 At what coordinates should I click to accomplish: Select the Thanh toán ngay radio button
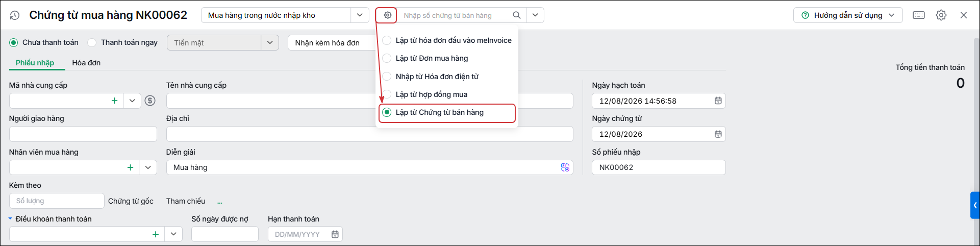92,42
